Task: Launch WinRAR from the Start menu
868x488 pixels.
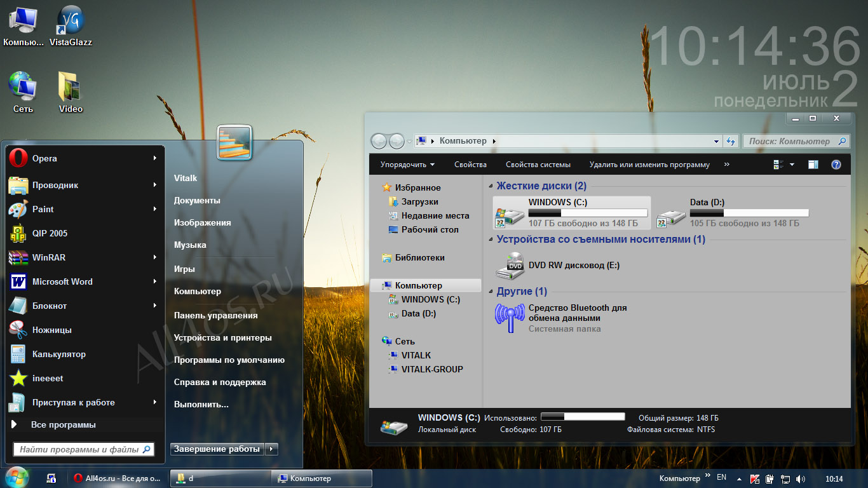Action: pyautogui.click(x=85, y=257)
